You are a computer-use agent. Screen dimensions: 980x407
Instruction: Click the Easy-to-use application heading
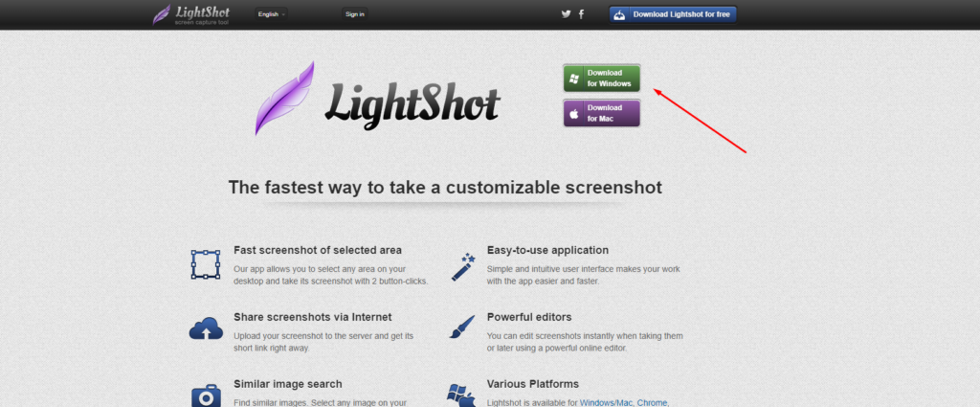coord(547,250)
